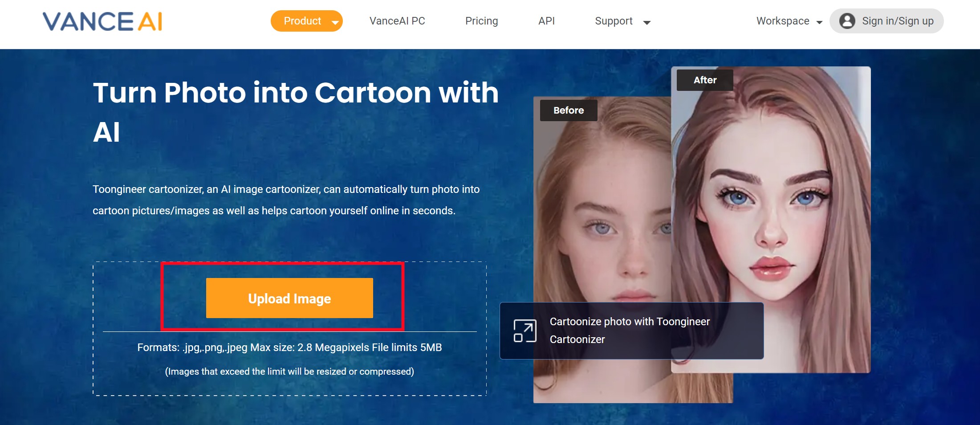Click Sign in/Sign up
The height and width of the screenshot is (425, 980).
pos(896,20)
